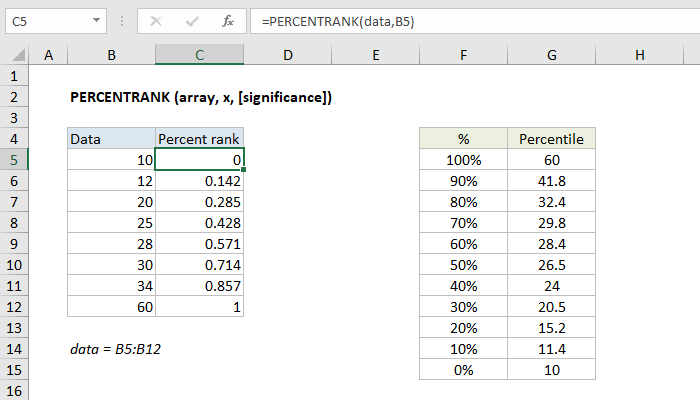Image resolution: width=700 pixels, height=400 pixels.
Task: Select percent rank cell 0.142
Action: [x=200, y=181]
